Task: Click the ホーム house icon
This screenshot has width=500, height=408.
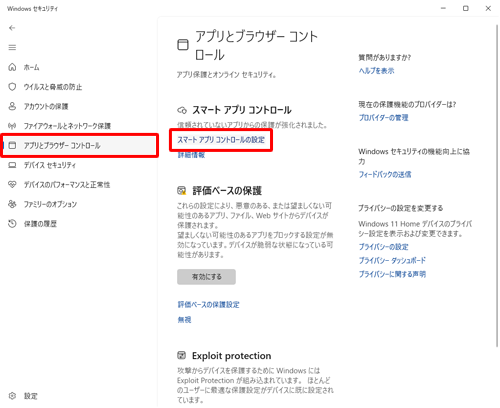Action: [12, 67]
